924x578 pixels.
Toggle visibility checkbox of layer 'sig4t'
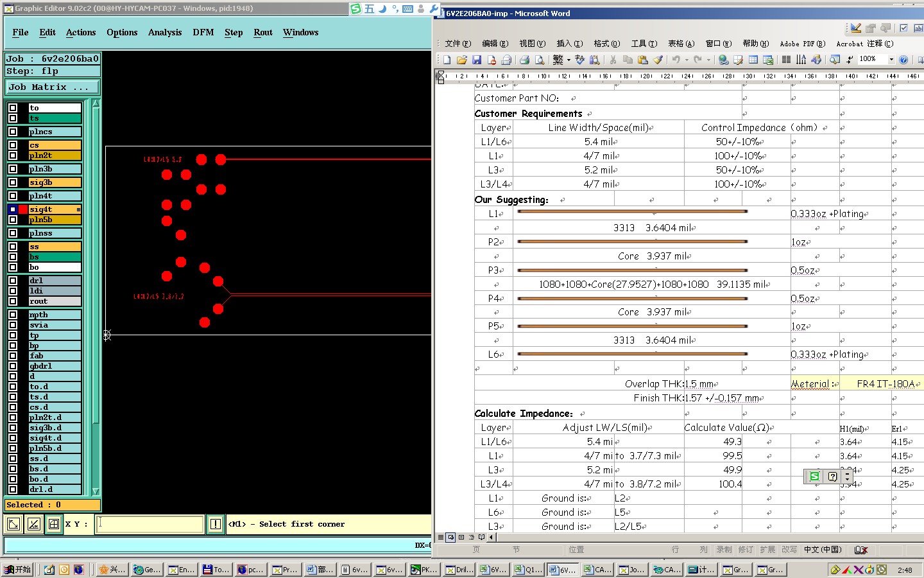(x=13, y=209)
